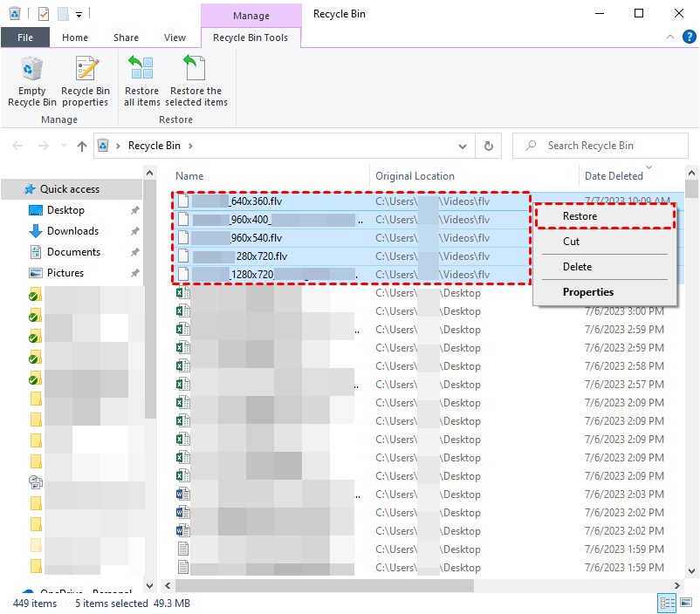
Task: Choose Restore from the context menu
Action: (x=580, y=216)
